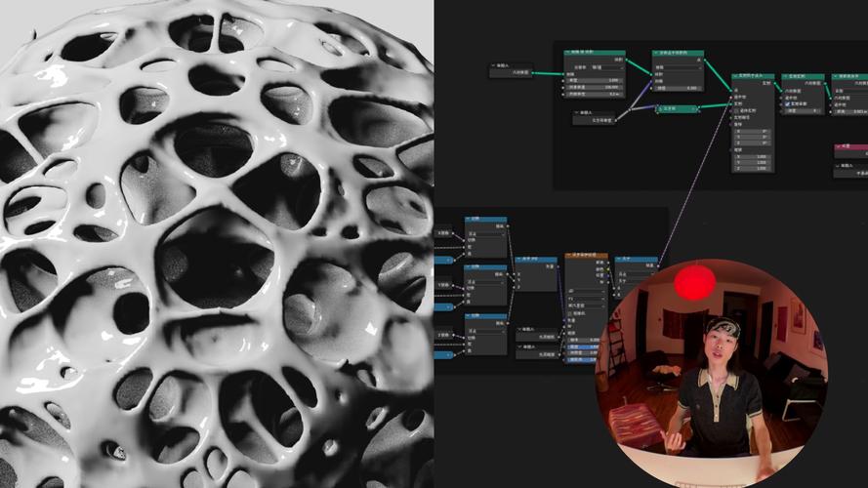Screen dimensions: 868x488
Task: Open the dropdown in the second green-header node
Action: pos(680,67)
